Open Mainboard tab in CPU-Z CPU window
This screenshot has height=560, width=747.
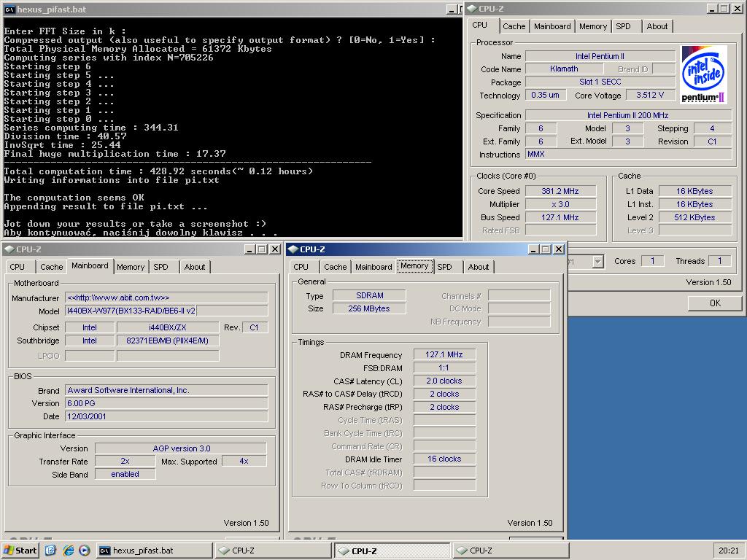(552, 26)
